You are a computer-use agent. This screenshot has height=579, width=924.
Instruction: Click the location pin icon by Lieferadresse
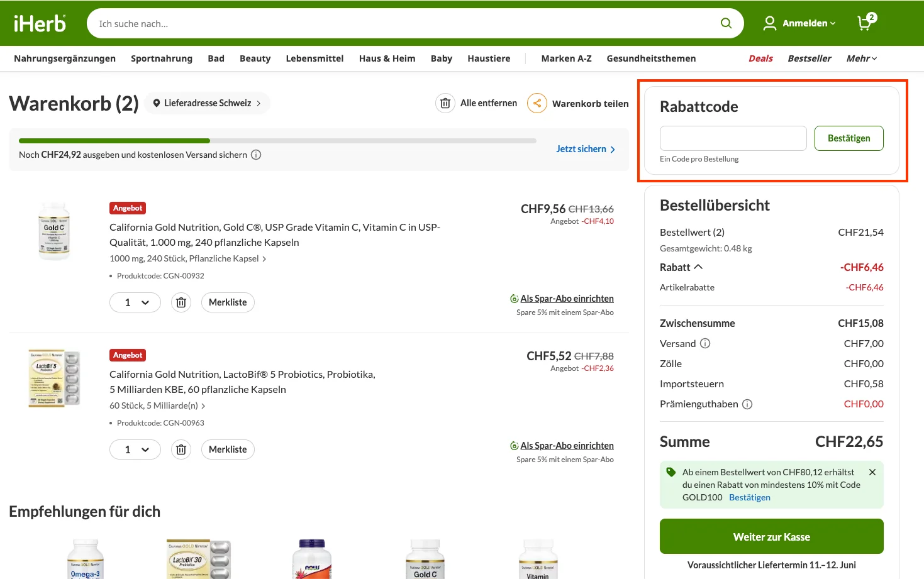click(157, 103)
